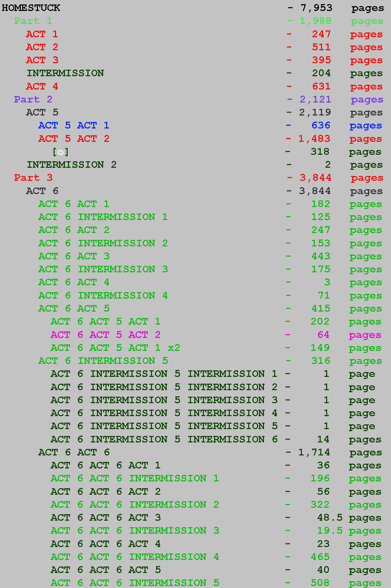The width and height of the screenshot is (391, 588).
Task: Select the purple Part 2 heading
Action: pos(33,99)
